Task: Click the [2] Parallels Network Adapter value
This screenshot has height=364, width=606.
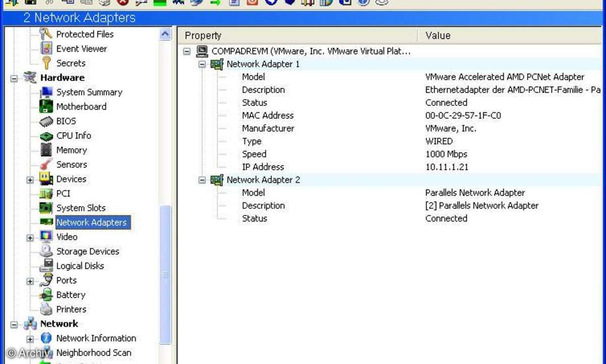Action: 482,206
